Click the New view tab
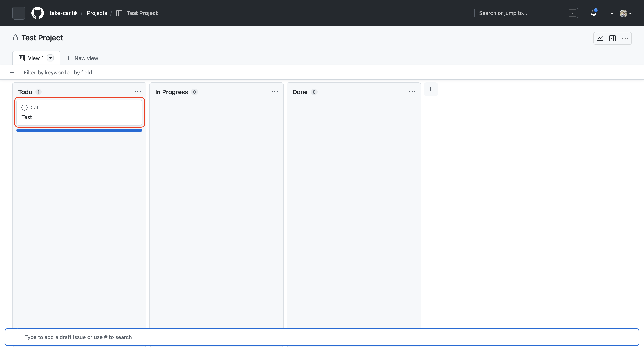Viewport: 644px width, 348px height. pos(82,58)
